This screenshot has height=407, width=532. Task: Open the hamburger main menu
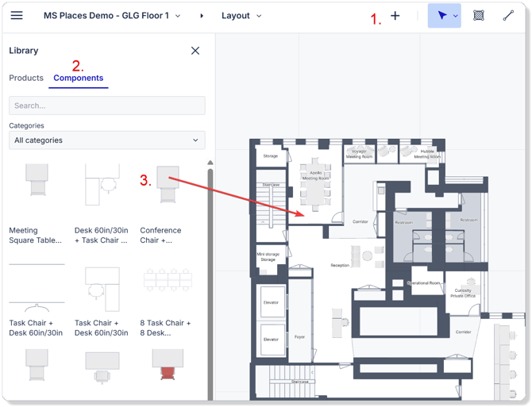tap(17, 16)
